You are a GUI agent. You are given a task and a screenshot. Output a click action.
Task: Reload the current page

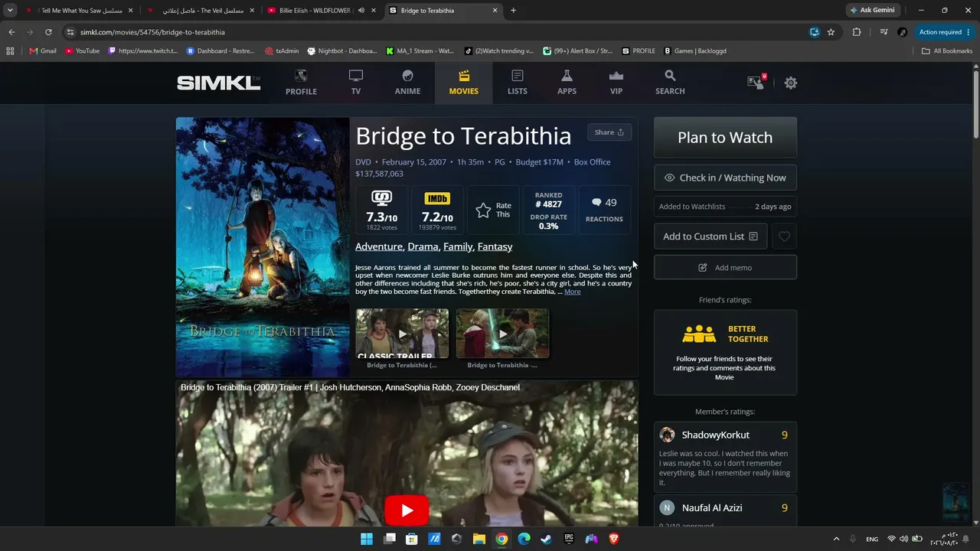[x=48, y=32]
